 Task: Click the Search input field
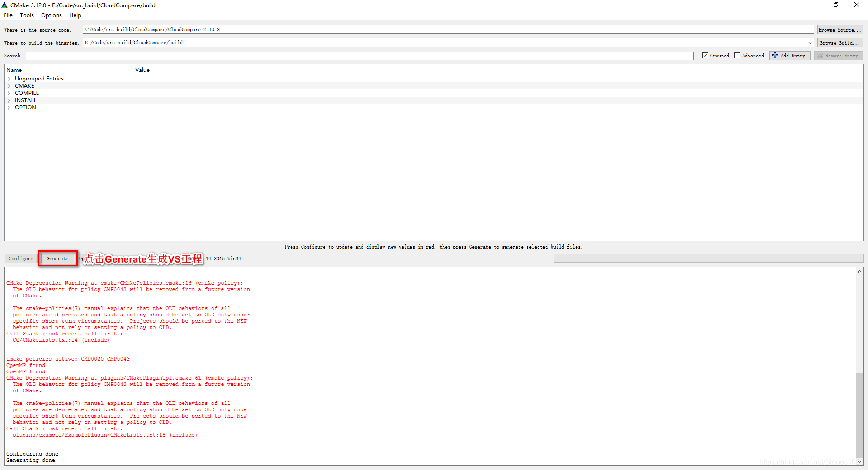tap(359, 56)
